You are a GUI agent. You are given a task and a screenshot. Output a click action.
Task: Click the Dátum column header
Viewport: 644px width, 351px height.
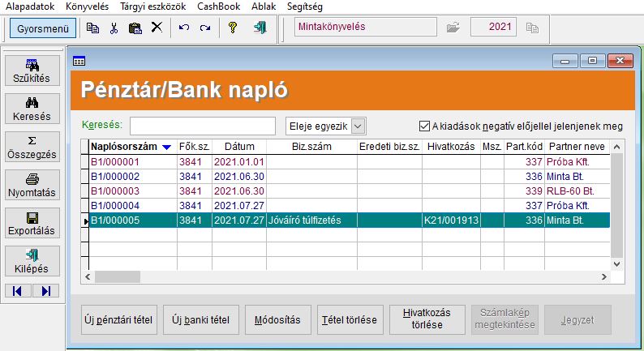[x=239, y=147]
